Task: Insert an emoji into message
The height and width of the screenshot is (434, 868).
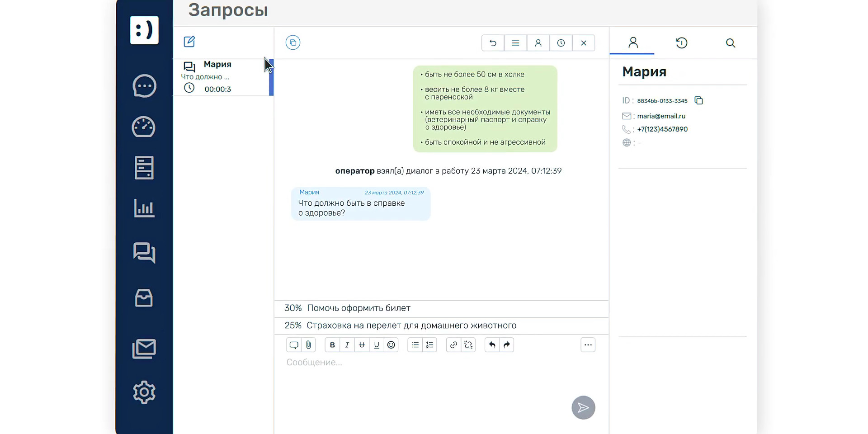Action: (391, 345)
